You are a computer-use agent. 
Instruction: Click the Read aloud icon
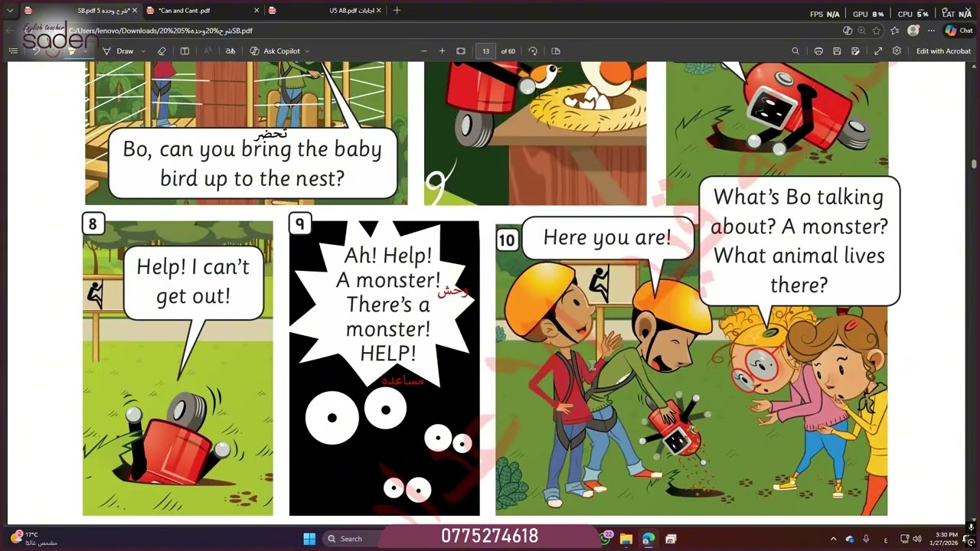point(207,51)
